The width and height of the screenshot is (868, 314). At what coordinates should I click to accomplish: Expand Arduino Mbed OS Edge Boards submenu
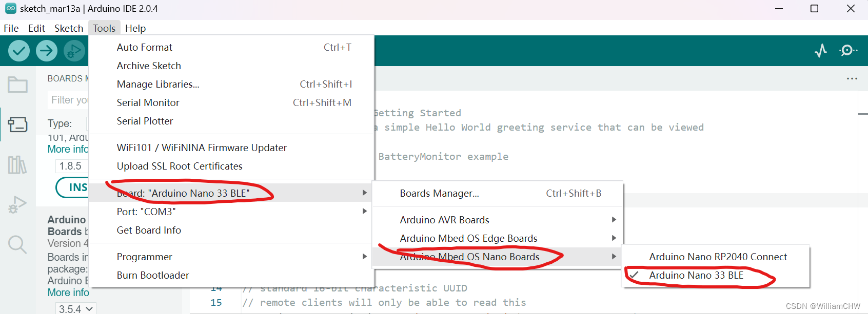point(498,238)
